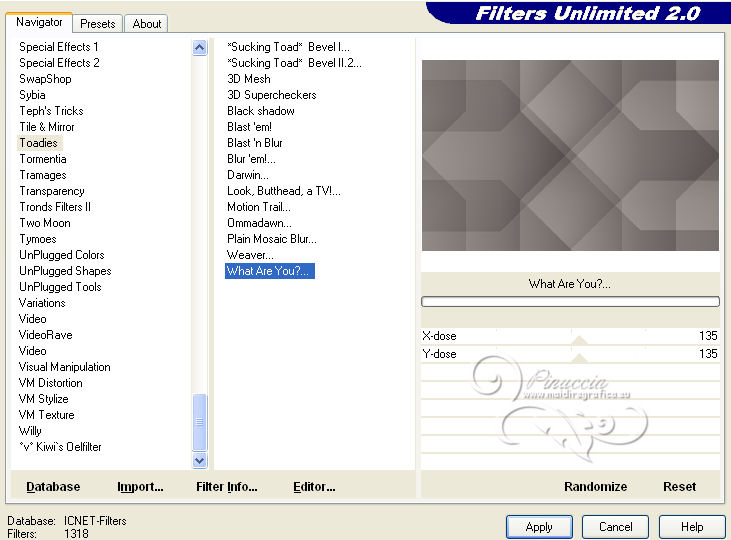Click the filter preview image
The width and height of the screenshot is (731, 540).
pos(570,155)
